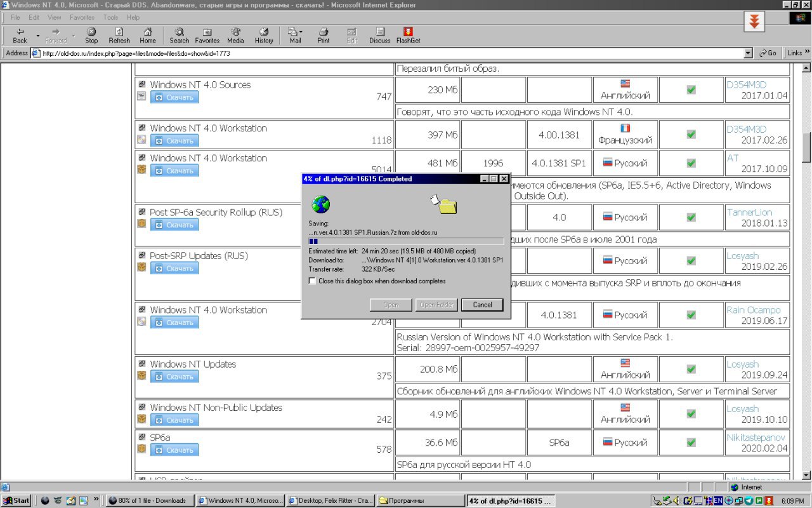Open the Favorites pane
This screenshot has height=508, width=812.
click(207, 36)
